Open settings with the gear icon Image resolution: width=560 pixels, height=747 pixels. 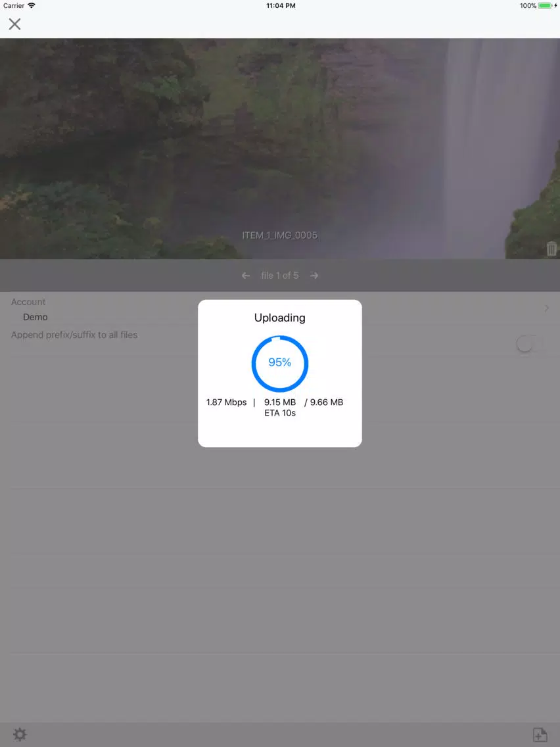coord(20,734)
